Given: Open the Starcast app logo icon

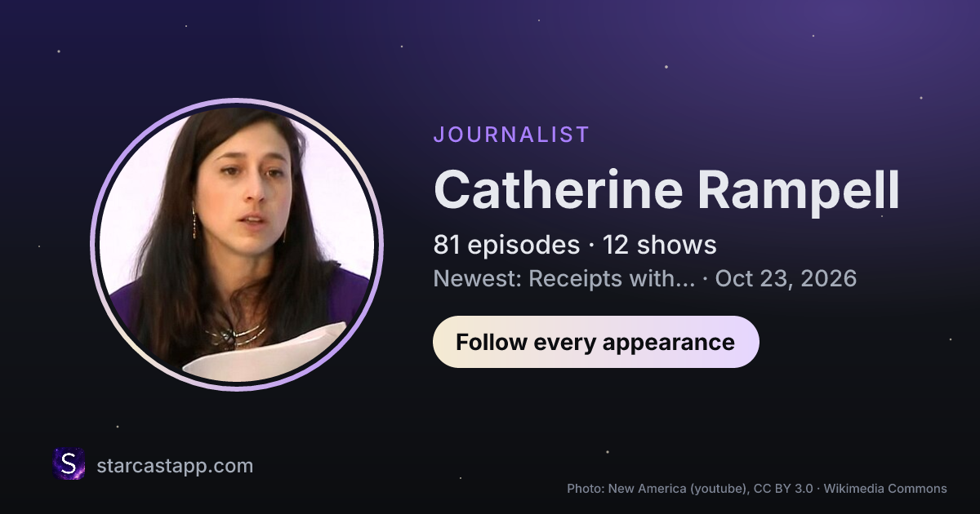Looking at the screenshot, I should [69, 464].
